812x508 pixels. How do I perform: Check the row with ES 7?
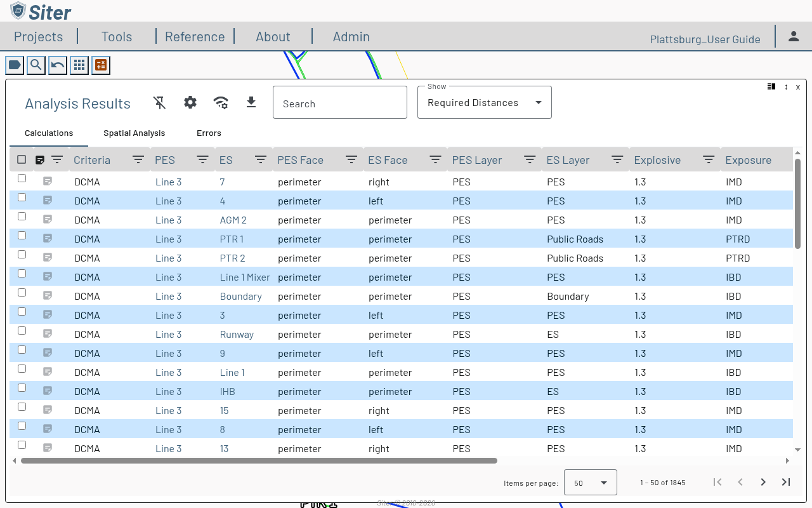pos(22,178)
